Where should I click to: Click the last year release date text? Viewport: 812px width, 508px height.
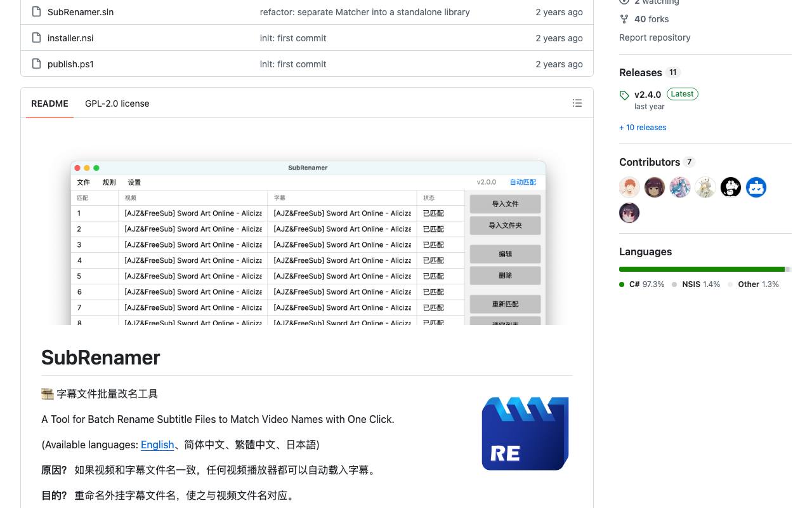pyautogui.click(x=650, y=107)
